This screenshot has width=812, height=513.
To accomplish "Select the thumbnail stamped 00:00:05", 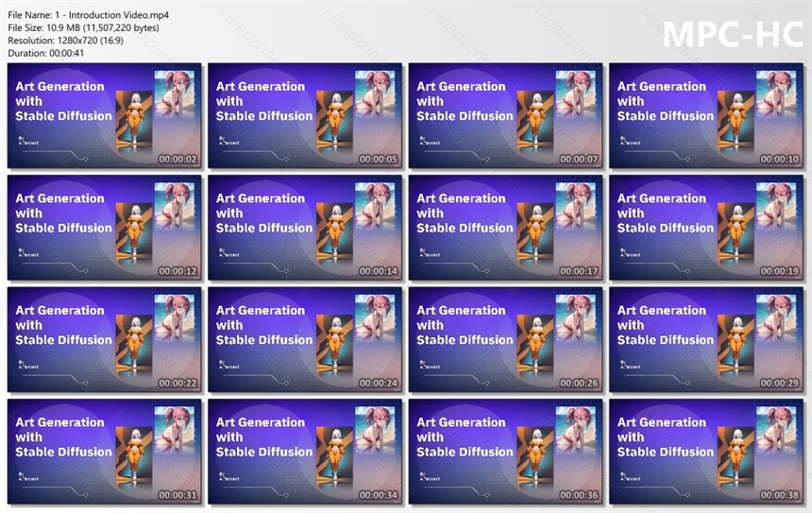I will click(x=305, y=116).
